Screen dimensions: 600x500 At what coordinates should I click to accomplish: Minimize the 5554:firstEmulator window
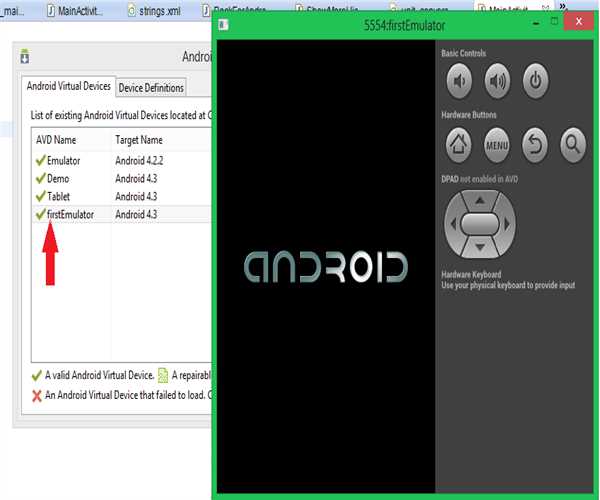click(x=527, y=21)
